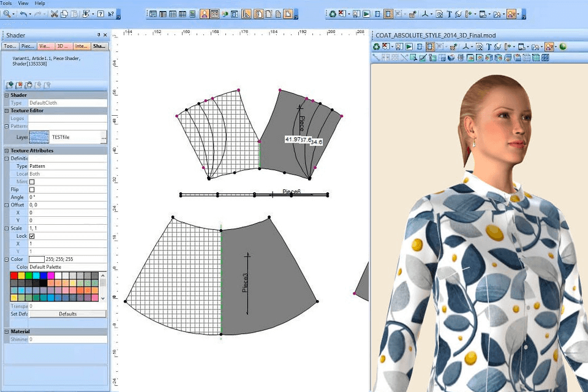Pin the Shader panel
Image resolution: width=588 pixels, height=392 pixels.
tap(99, 35)
